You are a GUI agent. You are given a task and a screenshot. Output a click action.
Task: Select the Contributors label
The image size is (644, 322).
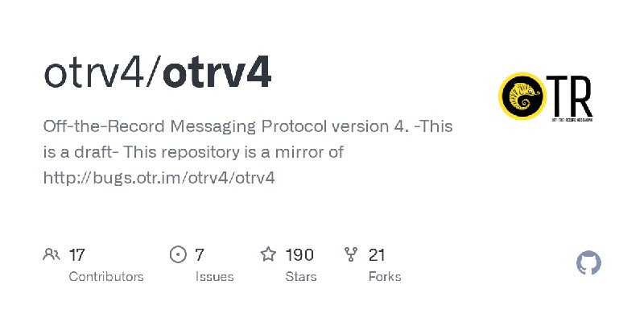point(106,276)
